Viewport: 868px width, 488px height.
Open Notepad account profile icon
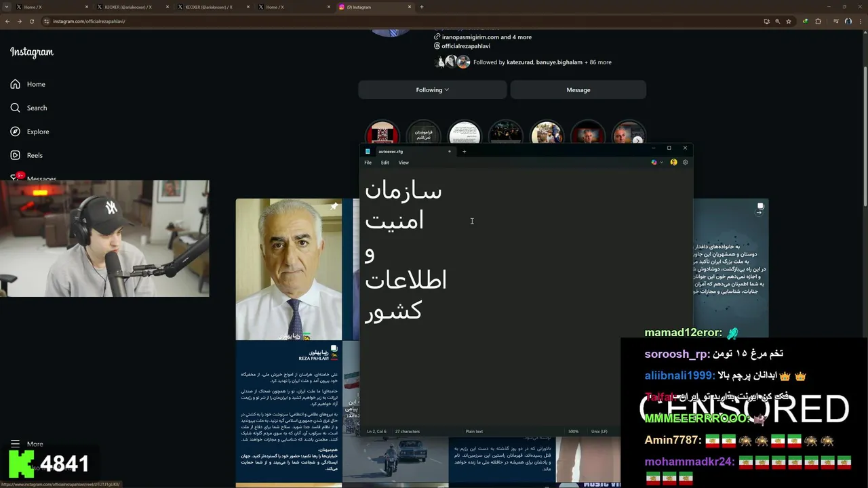[673, 163]
